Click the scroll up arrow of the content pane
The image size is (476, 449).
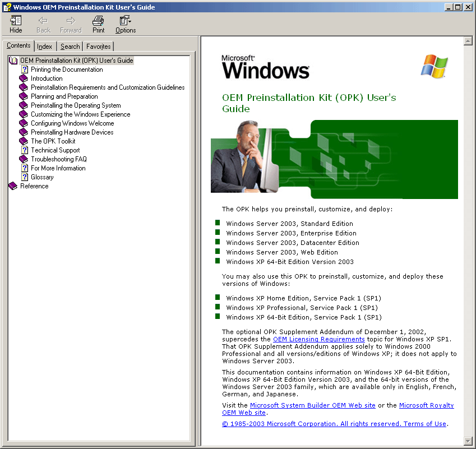pos(468,41)
